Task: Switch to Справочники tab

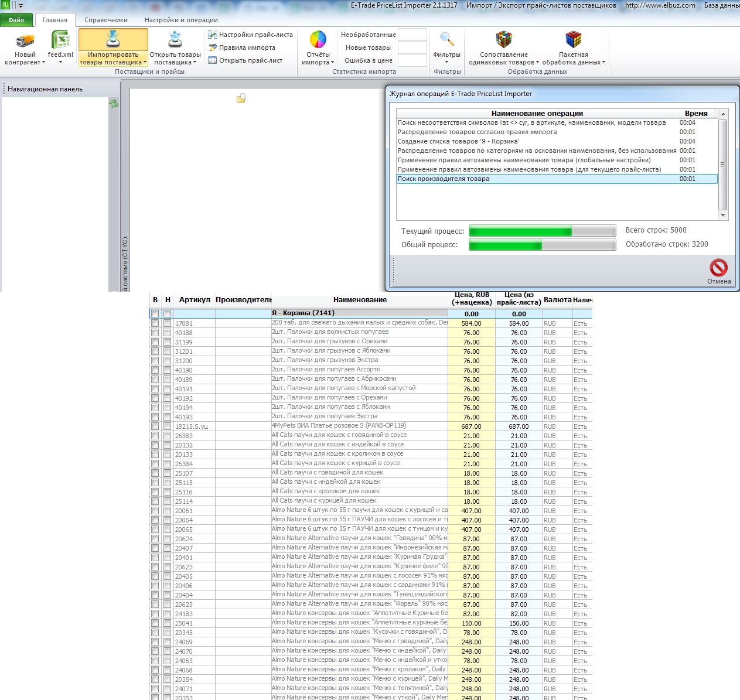Action: (106, 20)
